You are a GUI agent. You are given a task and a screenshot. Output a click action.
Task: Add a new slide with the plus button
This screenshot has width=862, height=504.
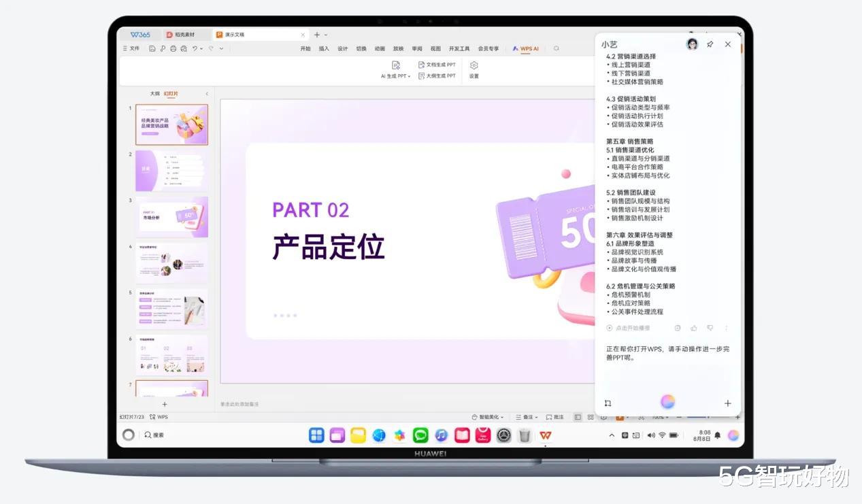[x=165, y=404]
